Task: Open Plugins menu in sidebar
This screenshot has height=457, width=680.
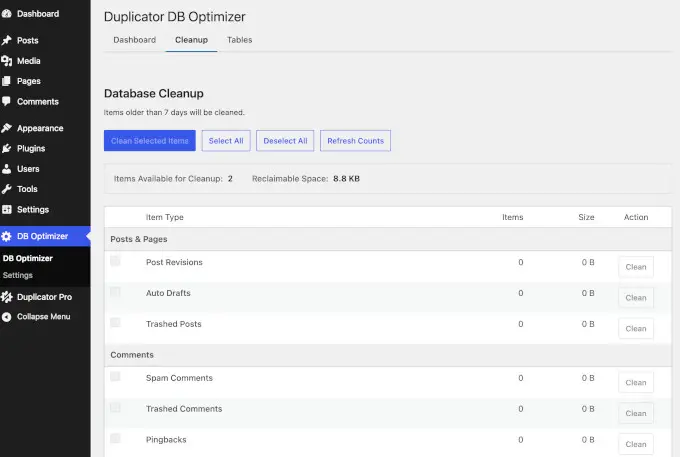Action: click(45, 148)
